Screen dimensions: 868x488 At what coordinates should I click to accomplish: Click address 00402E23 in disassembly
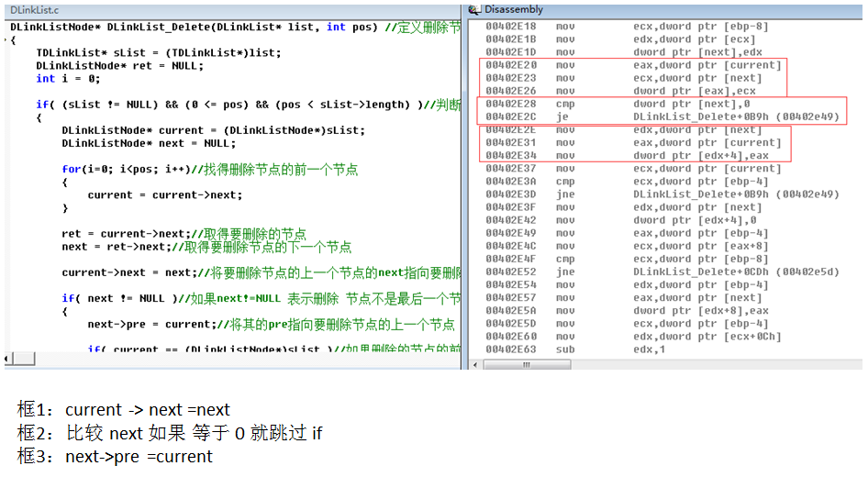[511, 78]
